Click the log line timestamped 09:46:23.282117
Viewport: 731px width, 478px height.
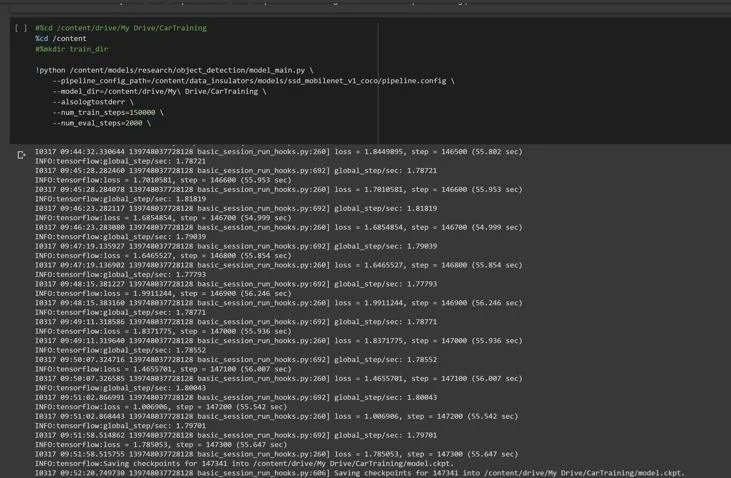pyautogui.click(x=236, y=208)
